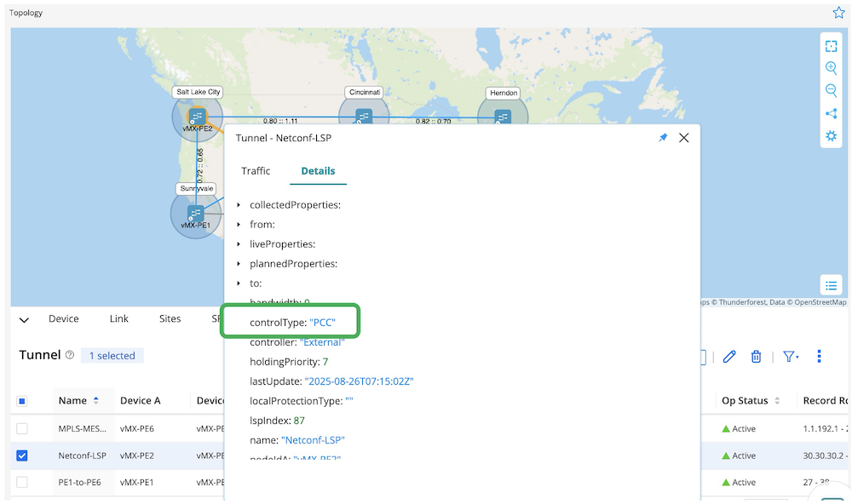Click the Salt Lake City site label
The image size is (852, 504).
click(x=199, y=92)
